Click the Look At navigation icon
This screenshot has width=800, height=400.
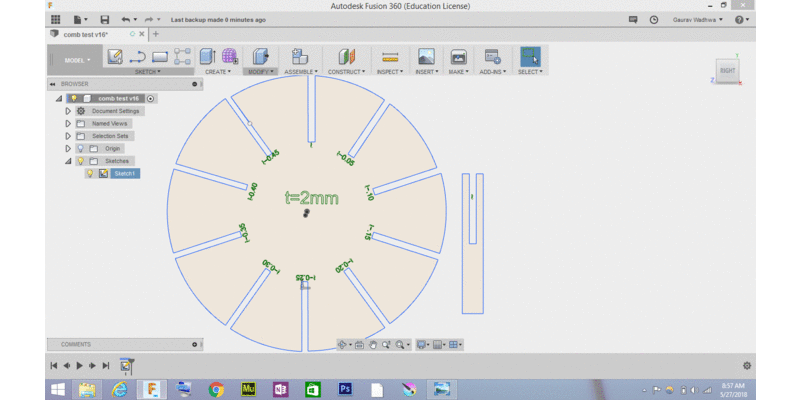point(359,345)
